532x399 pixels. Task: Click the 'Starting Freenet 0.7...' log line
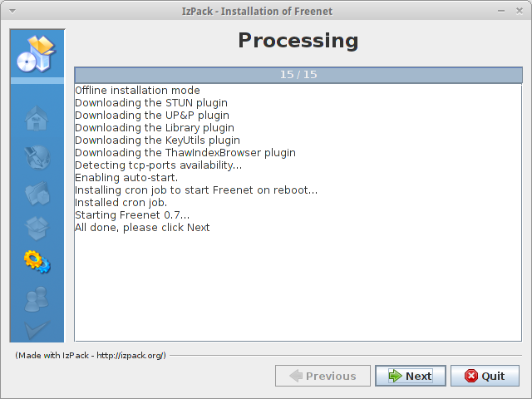pyautogui.click(x=132, y=215)
